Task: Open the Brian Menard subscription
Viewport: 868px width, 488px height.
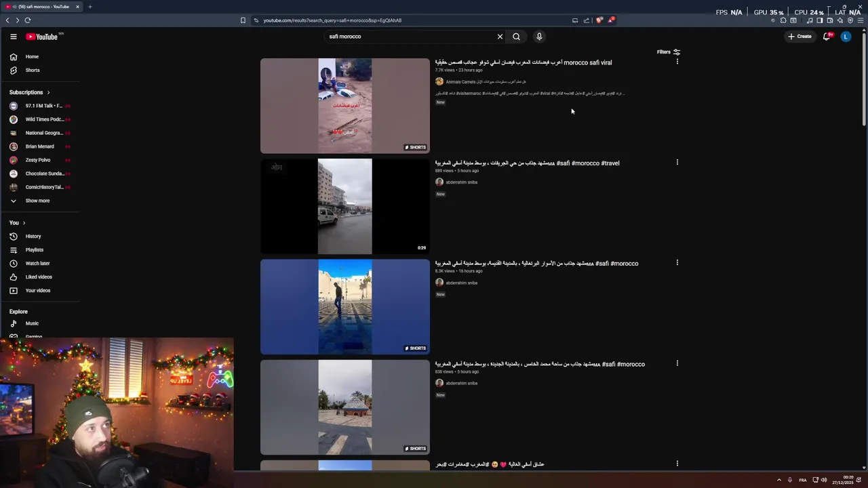Action: (x=41, y=146)
